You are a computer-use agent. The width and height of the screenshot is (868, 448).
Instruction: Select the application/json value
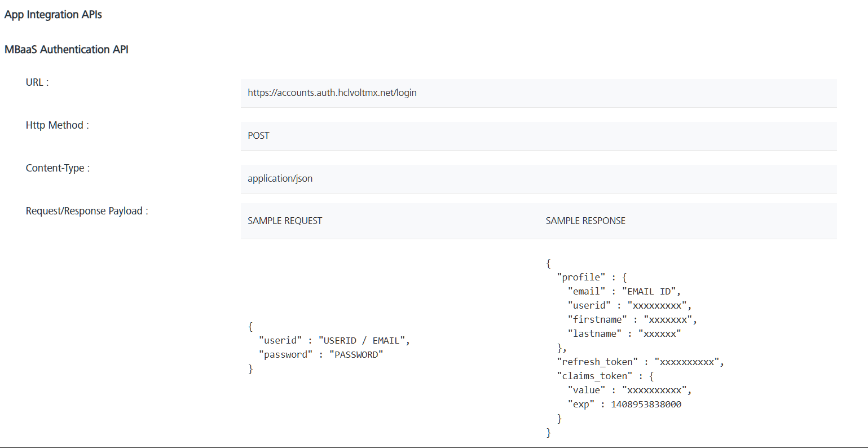[280, 178]
